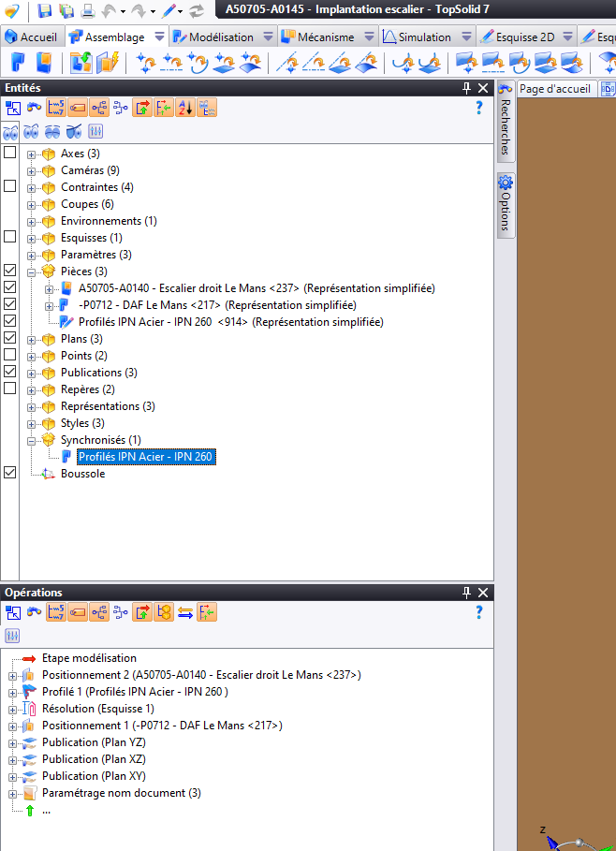
Task: Click the yellow cubes icon in Opérations toolbar
Action: pos(164,612)
